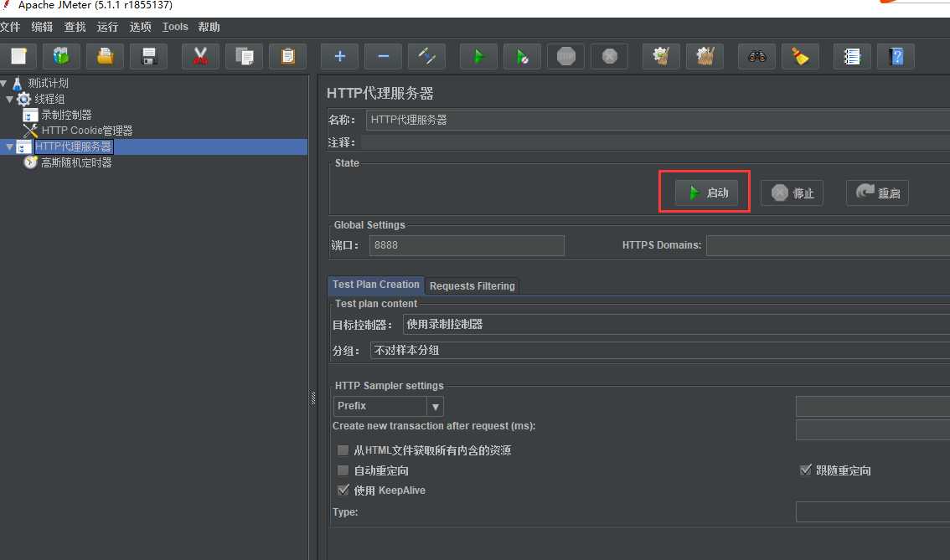Click the toolbar Stop icon
This screenshot has width=950, height=560.
point(565,56)
